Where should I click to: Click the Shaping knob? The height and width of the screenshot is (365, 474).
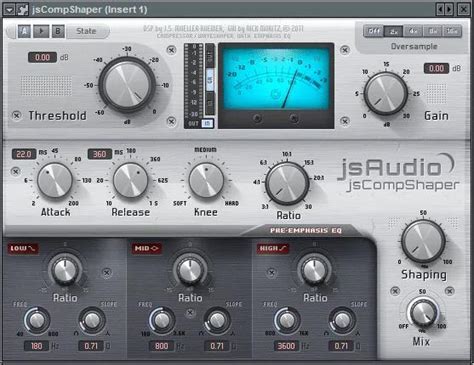pyautogui.click(x=423, y=241)
